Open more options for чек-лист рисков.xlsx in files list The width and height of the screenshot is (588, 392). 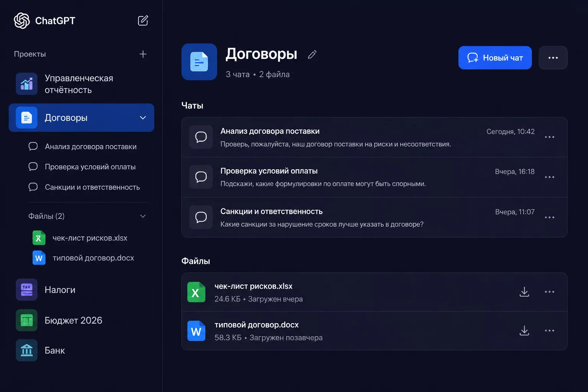[x=549, y=292]
